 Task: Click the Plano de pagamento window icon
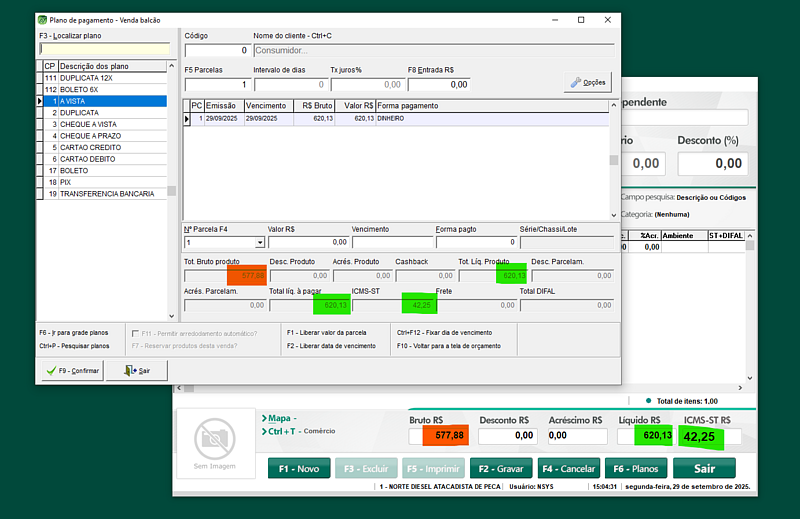41,19
